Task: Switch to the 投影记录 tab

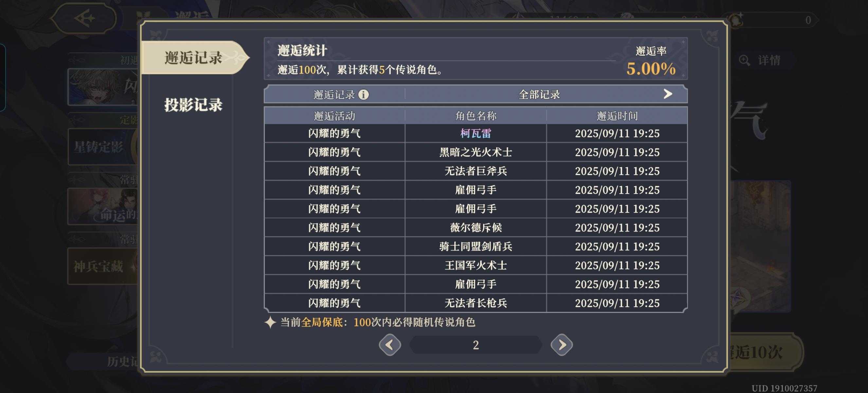Action: [193, 104]
